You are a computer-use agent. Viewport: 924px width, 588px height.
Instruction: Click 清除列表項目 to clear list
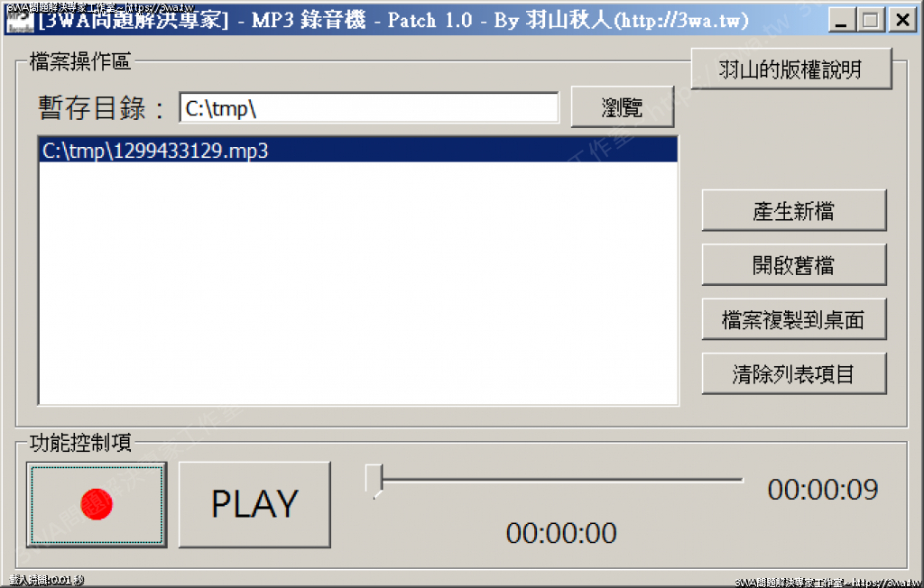pos(794,373)
